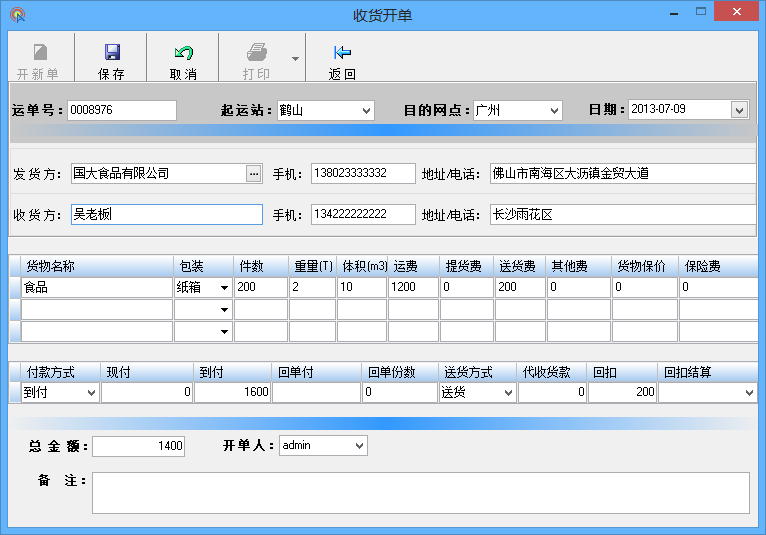
Task: Click the waybill number field 0008976
Action: click(121, 110)
